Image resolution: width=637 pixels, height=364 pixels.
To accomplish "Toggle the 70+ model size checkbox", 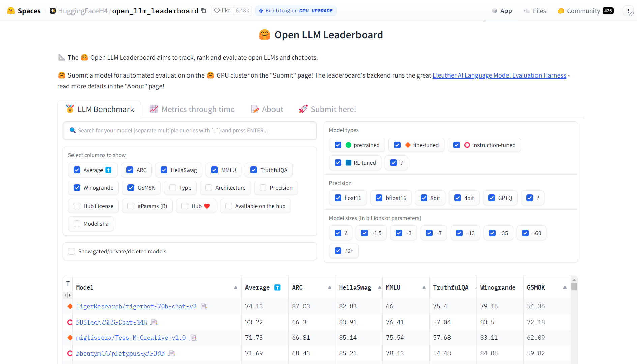I will 338,251.
